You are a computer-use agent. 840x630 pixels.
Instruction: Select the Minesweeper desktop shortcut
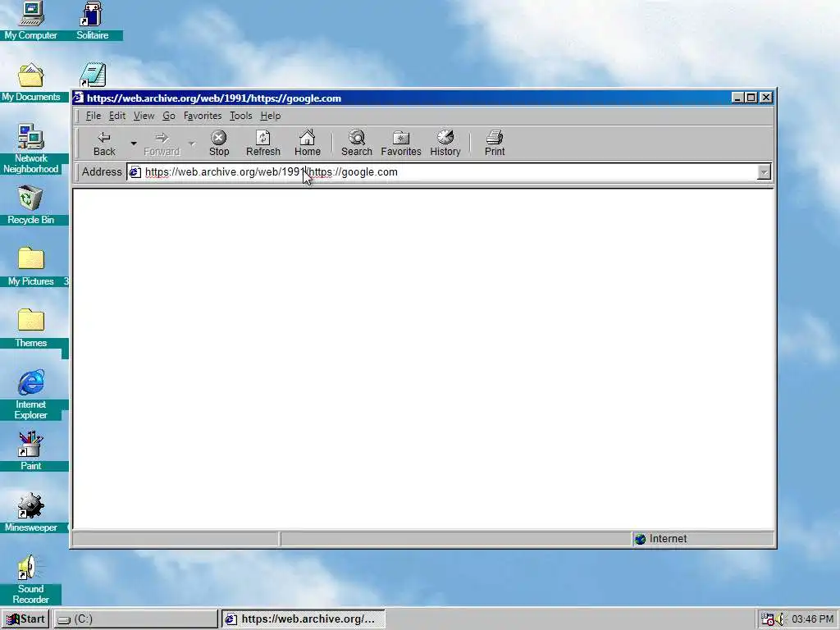(30, 513)
